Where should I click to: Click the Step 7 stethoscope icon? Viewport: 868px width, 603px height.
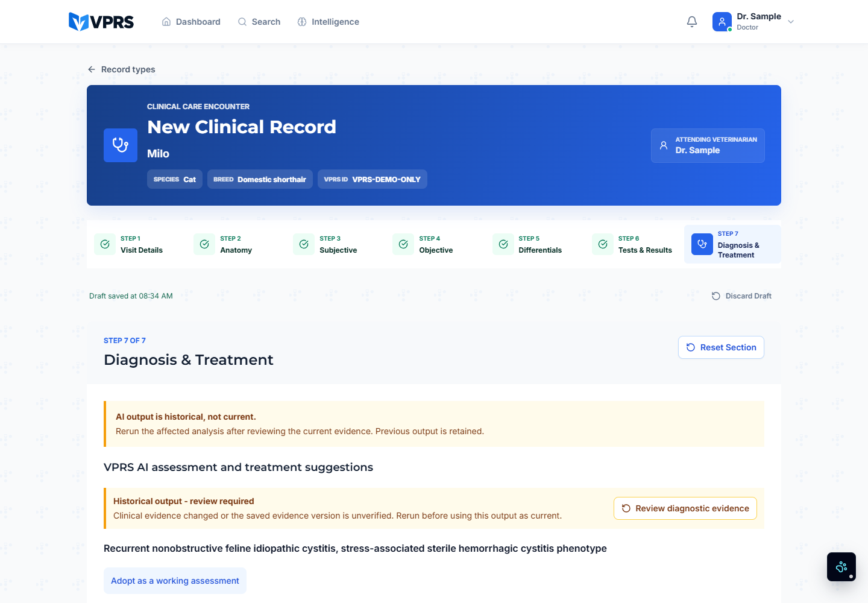coord(702,244)
